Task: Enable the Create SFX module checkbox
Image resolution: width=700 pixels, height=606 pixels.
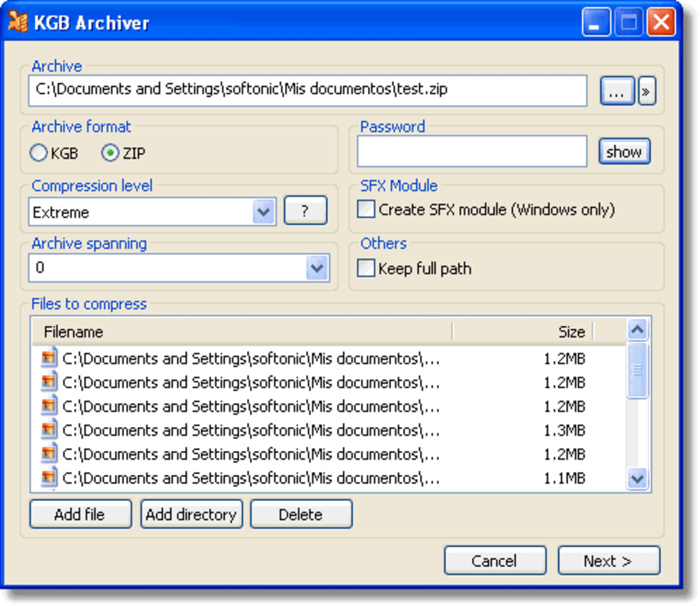Action: (x=368, y=209)
